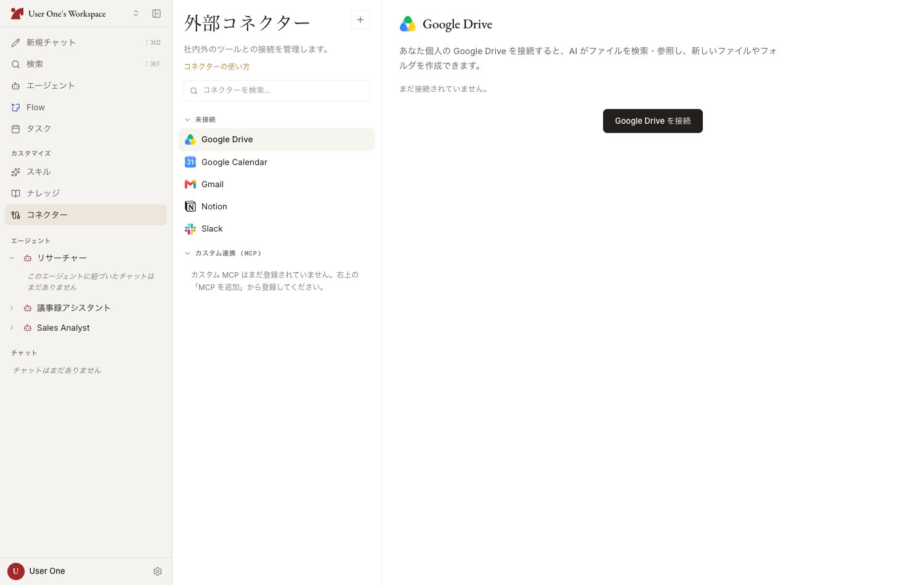Click the Google Calendar icon
This screenshot has height=585, width=924.
190,162
